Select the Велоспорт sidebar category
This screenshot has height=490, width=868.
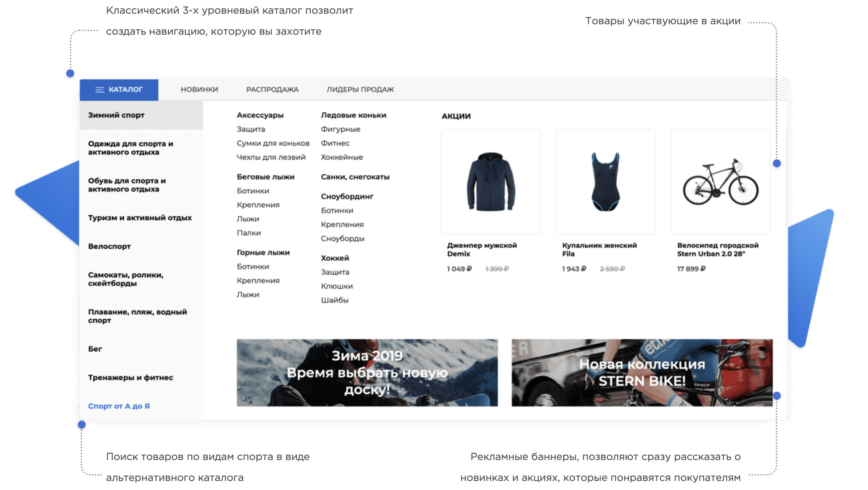(x=109, y=246)
